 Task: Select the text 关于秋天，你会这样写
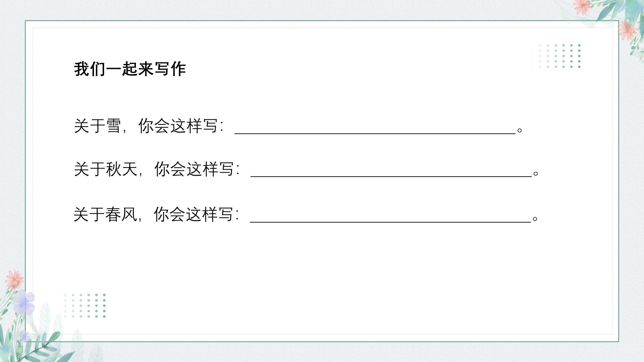pyautogui.click(x=157, y=169)
